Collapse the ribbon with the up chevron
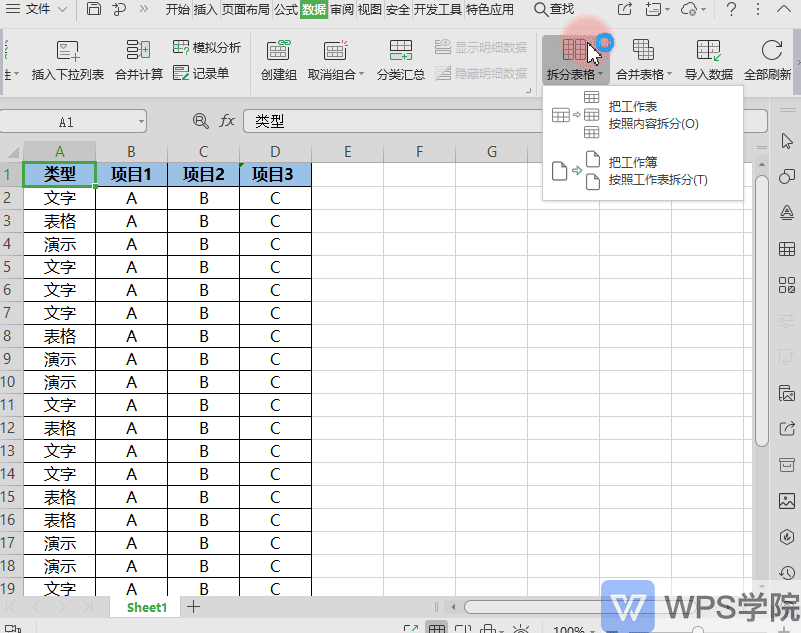 pyautogui.click(x=784, y=9)
